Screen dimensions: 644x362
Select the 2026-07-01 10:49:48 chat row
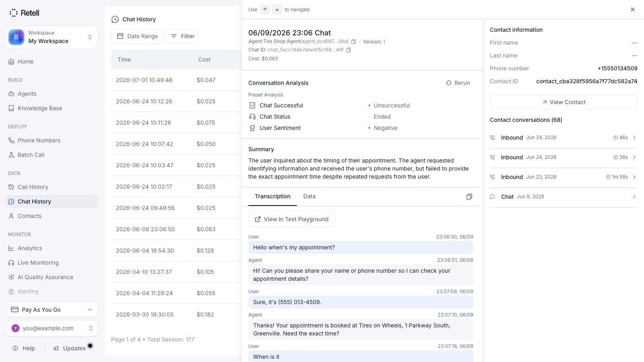(x=176, y=80)
